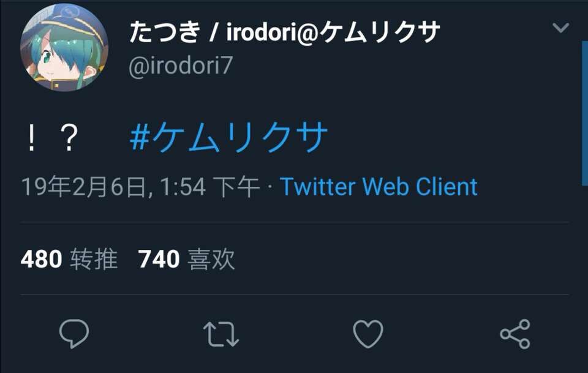Like the tweet with the heart icon

[368, 334]
